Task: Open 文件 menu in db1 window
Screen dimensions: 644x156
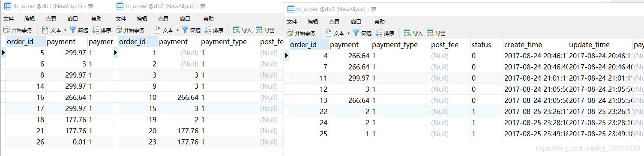Action: tap(9, 18)
